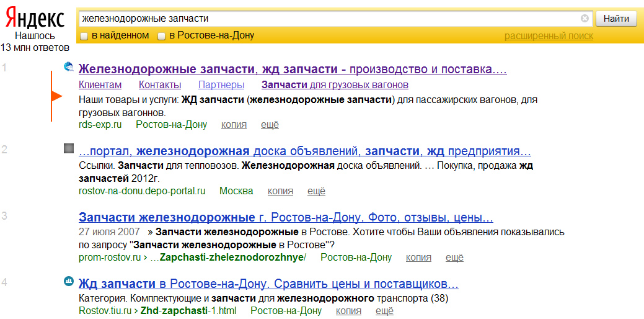Click snippet 'Ссылки. Запчасти для тепловозов'
This screenshot has height=319, width=644.
coord(306,173)
